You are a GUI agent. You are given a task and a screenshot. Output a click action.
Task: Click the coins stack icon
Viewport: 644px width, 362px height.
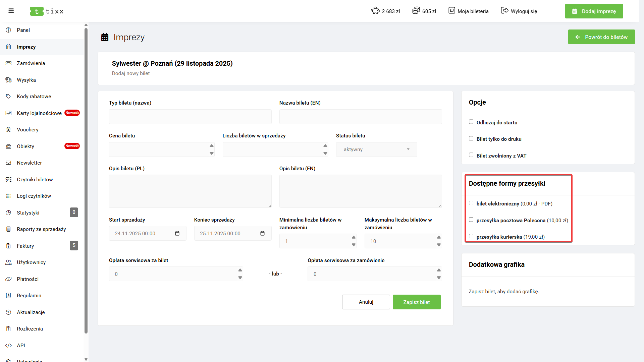click(416, 11)
